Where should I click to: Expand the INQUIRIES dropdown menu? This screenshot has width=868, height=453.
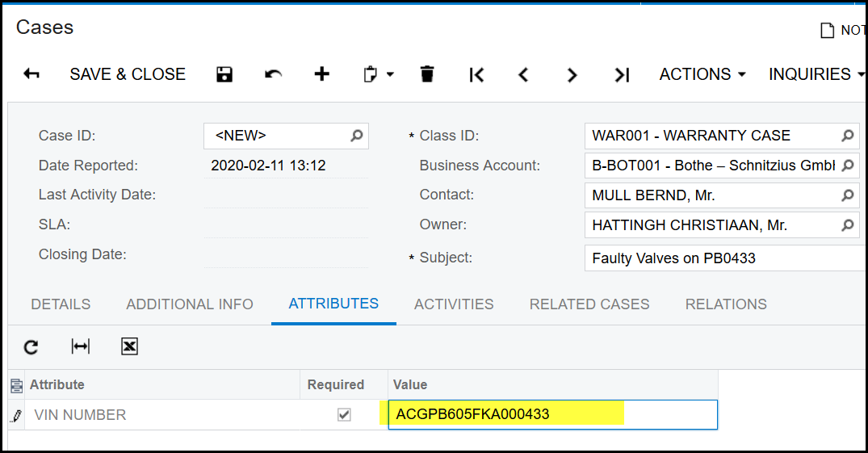pos(814,74)
